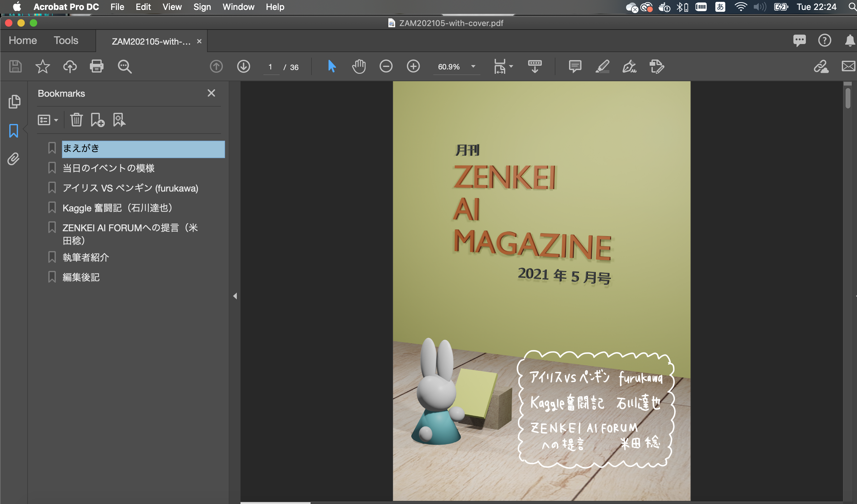Viewport: 857px width, 504px height.
Task: Open ZENKEI AI FORUMへの提言 bookmark
Action: pos(130,234)
